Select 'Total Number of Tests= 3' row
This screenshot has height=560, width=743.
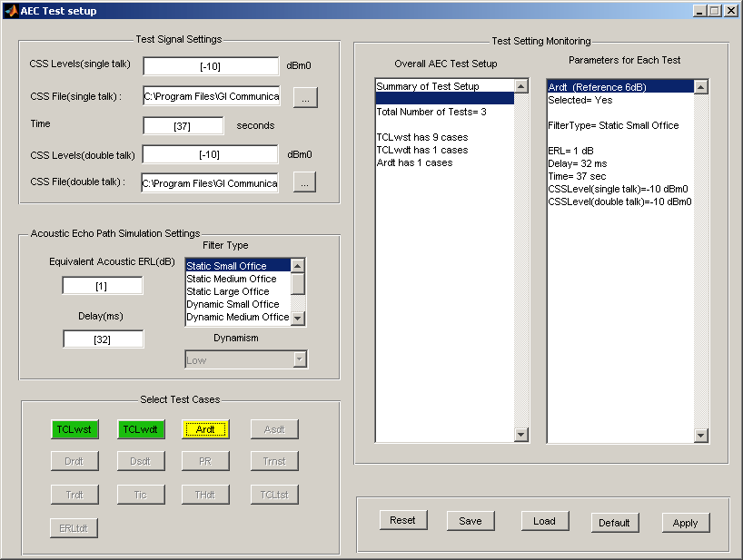point(444,112)
